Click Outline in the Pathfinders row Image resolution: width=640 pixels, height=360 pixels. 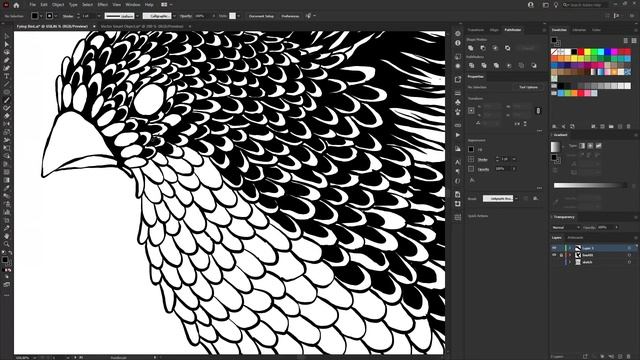[x=521, y=65]
